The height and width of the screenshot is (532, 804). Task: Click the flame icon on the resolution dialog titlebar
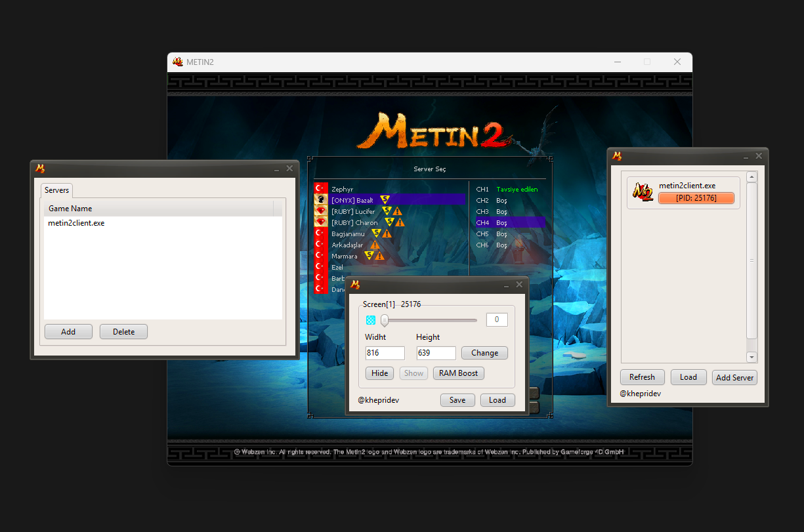354,284
